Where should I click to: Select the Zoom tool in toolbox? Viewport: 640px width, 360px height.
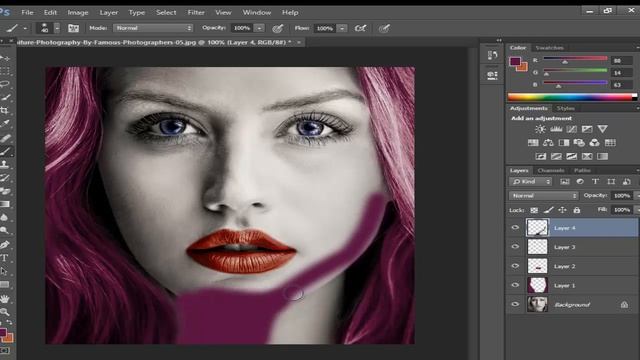(x=5, y=312)
